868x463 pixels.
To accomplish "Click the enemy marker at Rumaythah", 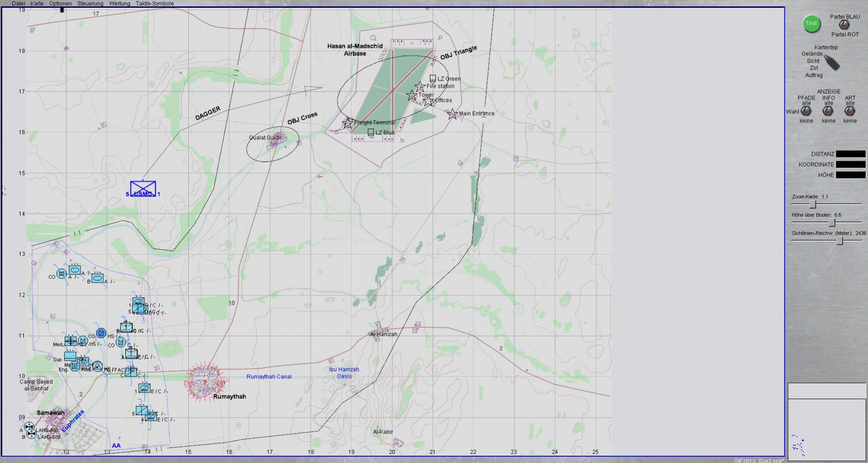I will tap(205, 382).
